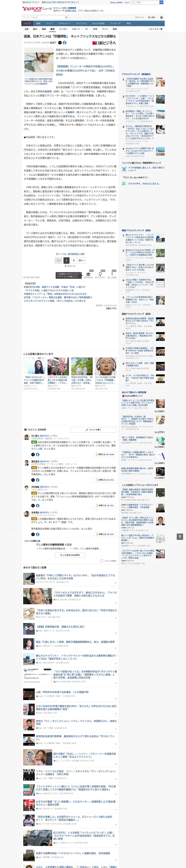This screenshot has width=186, height=868.
Task: Share 河村鳴紘 comment on Facebook
Action: tap(38, 505)
